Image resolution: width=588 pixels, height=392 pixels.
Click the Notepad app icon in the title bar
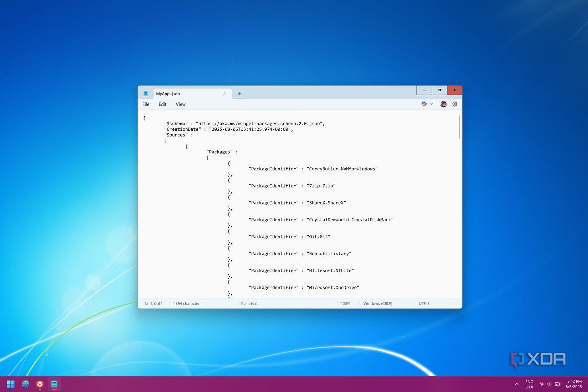tap(145, 93)
